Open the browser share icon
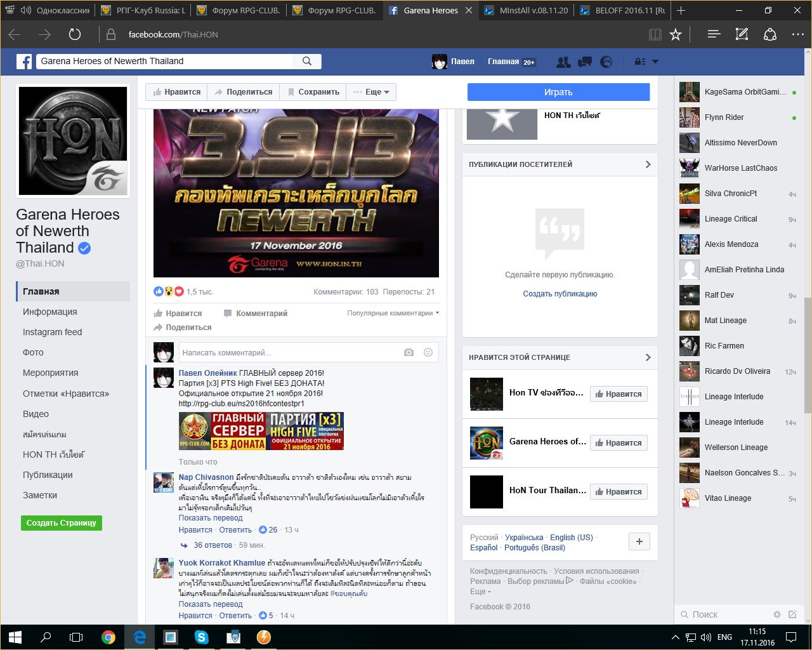Screen dimensions: 812x650 coord(770,34)
